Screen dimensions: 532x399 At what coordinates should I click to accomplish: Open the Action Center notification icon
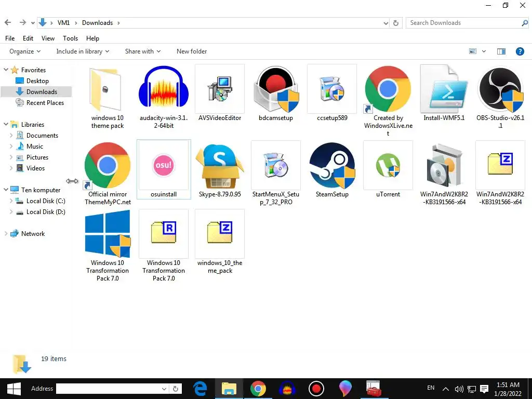tap(484, 389)
